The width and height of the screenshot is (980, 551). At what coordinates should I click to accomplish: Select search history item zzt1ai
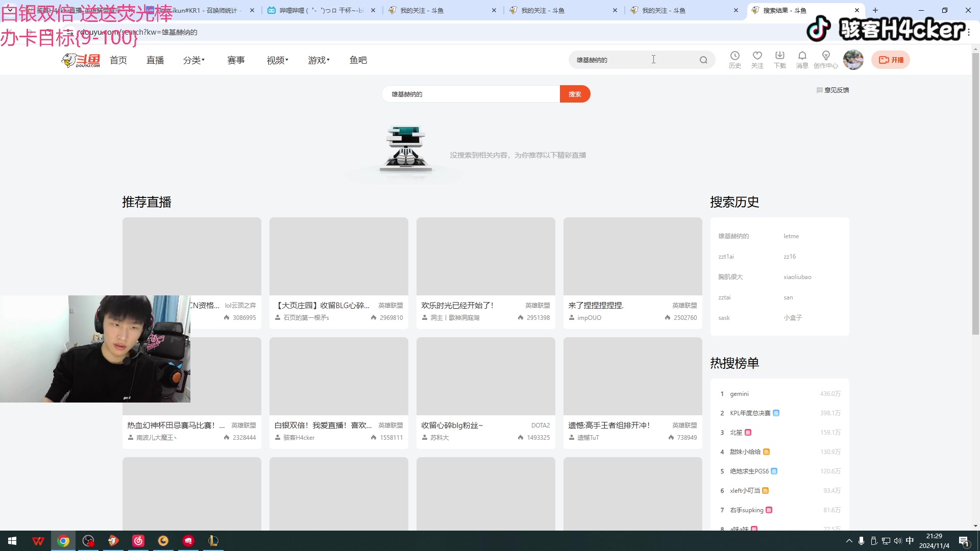726,257
